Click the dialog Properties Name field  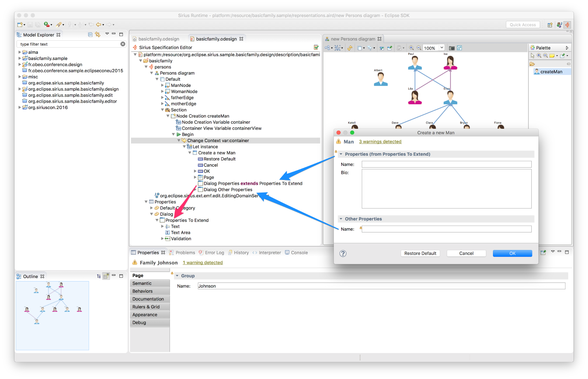click(447, 164)
